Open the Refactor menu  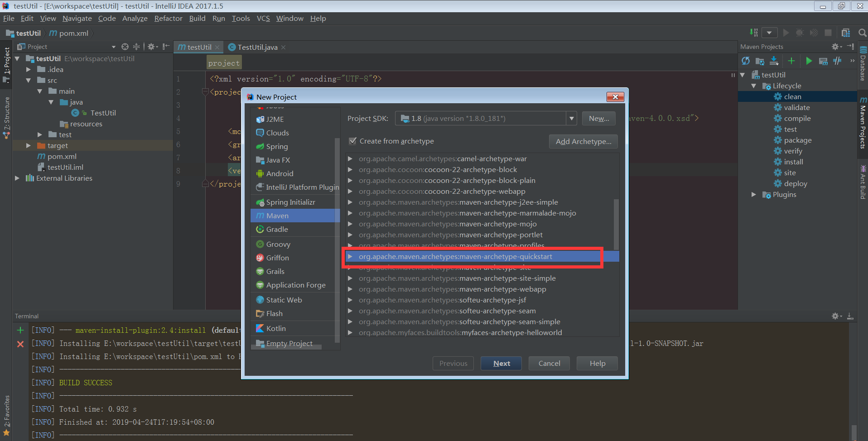tap(168, 19)
